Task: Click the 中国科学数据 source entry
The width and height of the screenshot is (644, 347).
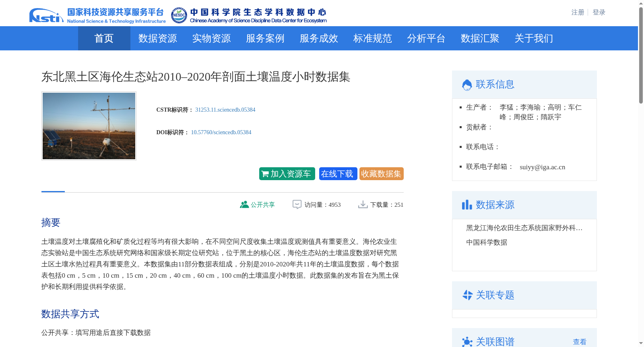Action: pyautogui.click(x=487, y=243)
